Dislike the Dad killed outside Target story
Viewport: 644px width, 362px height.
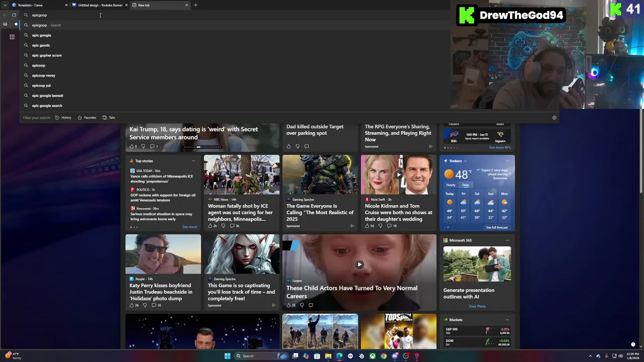coord(297,146)
